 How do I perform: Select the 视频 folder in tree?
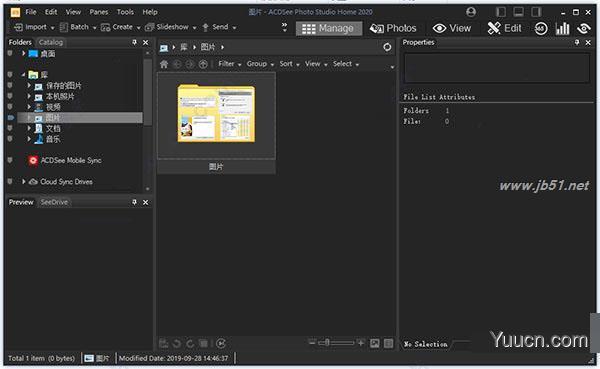(x=53, y=107)
